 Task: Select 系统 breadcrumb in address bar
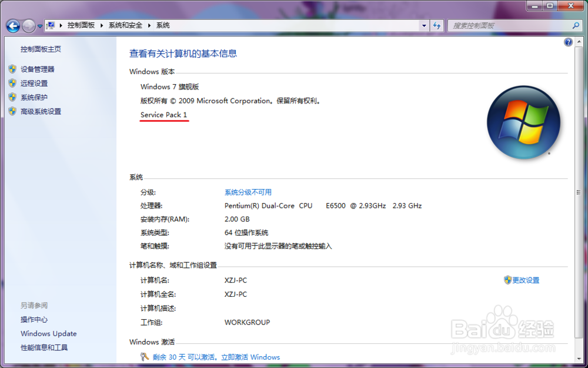163,25
